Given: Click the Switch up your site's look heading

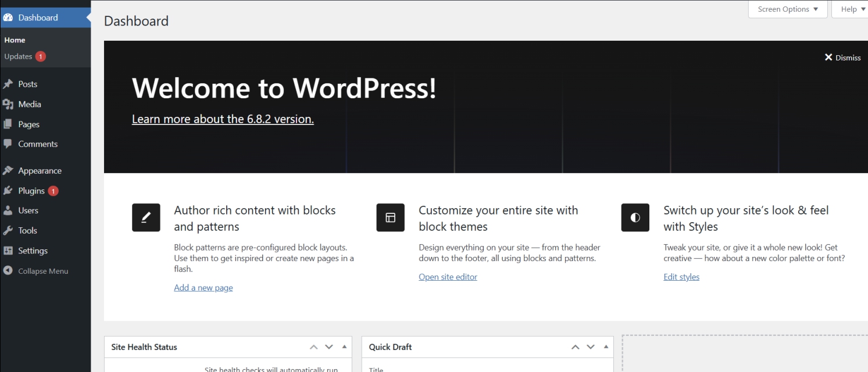Looking at the screenshot, I should [x=746, y=219].
